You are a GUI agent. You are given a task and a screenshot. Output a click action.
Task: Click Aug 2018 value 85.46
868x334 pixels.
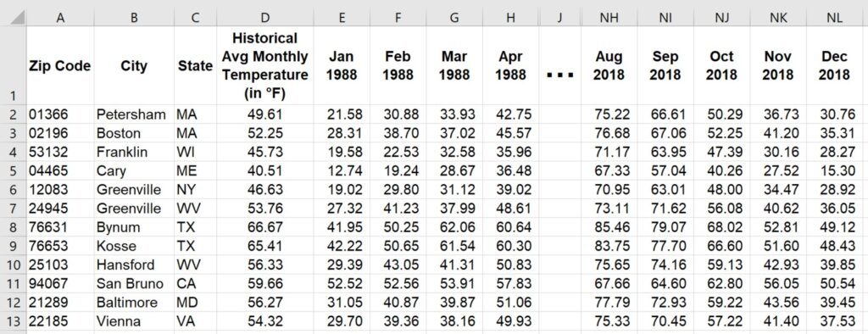click(x=609, y=227)
